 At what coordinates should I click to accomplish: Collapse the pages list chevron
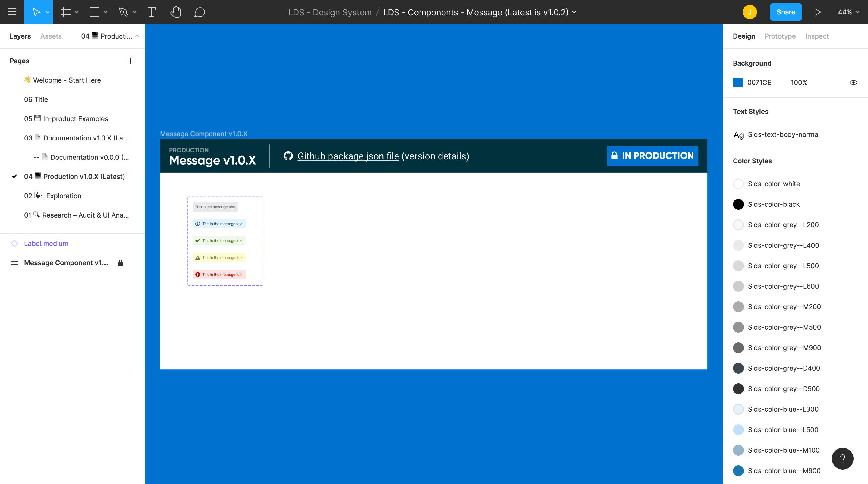pyautogui.click(x=137, y=36)
